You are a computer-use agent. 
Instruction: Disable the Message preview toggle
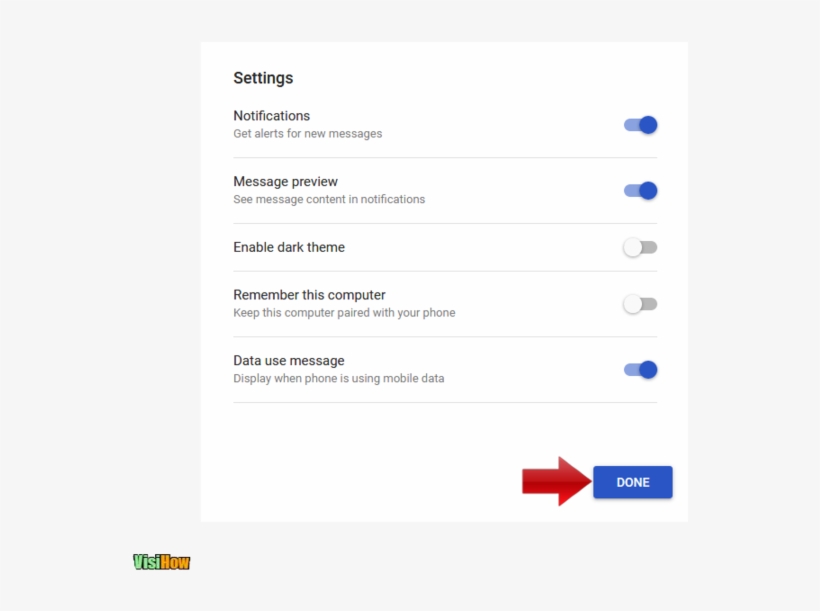click(640, 190)
